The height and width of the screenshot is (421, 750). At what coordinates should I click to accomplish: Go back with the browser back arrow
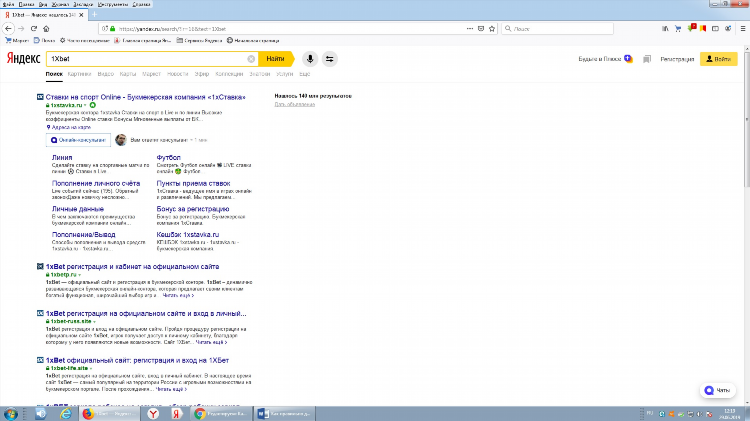pos(8,29)
